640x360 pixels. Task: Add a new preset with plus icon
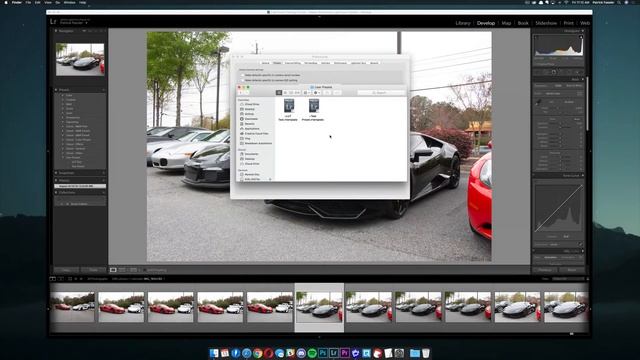[104, 89]
